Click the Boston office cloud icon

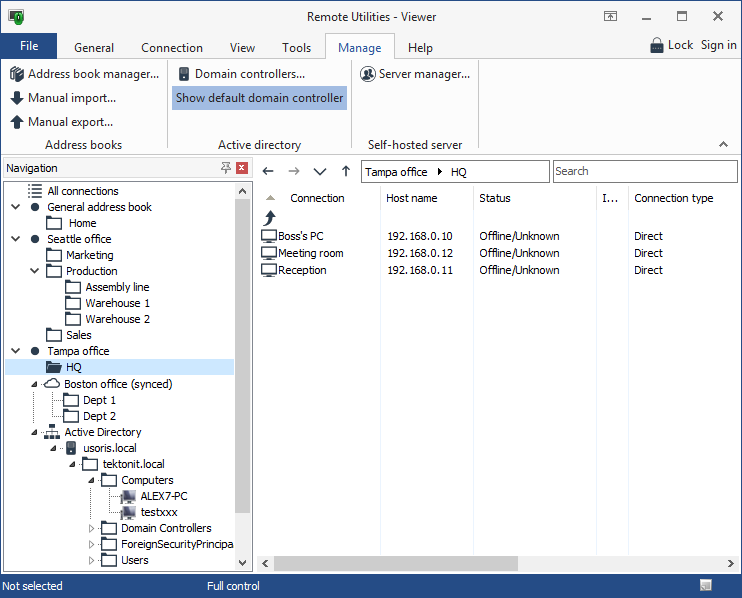(52, 384)
